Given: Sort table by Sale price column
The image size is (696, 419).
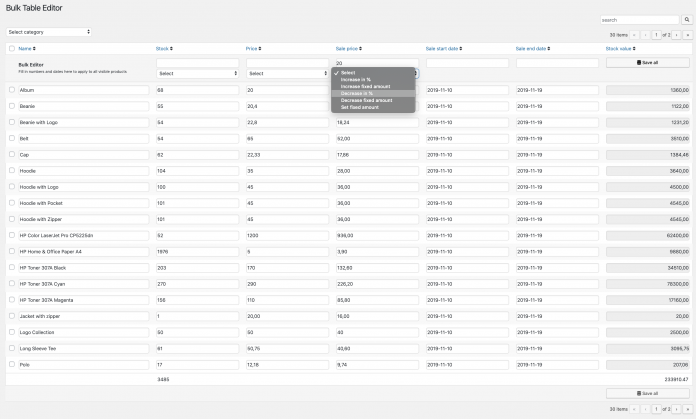Looking at the screenshot, I should pos(348,48).
